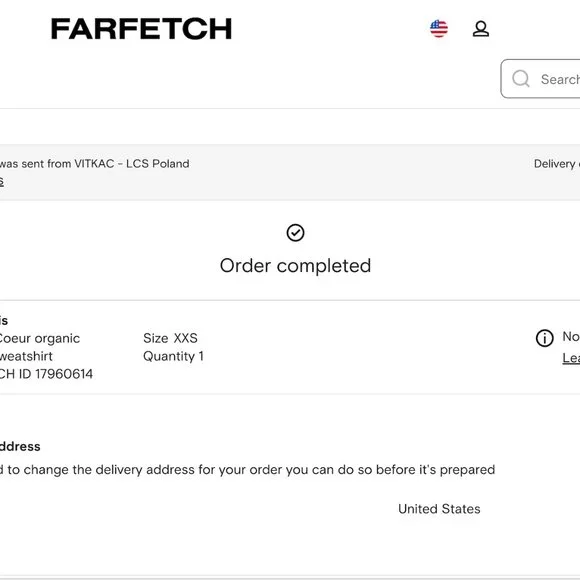This screenshot has height=580, width=580.
Task: Focus the Search input field
Action: click(540, 79)
